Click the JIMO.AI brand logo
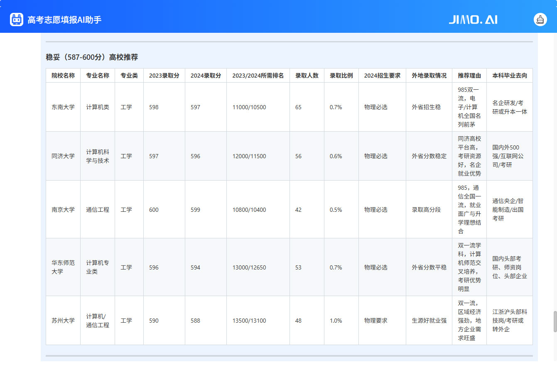This screenshot has height=392, width=557. 473,20
